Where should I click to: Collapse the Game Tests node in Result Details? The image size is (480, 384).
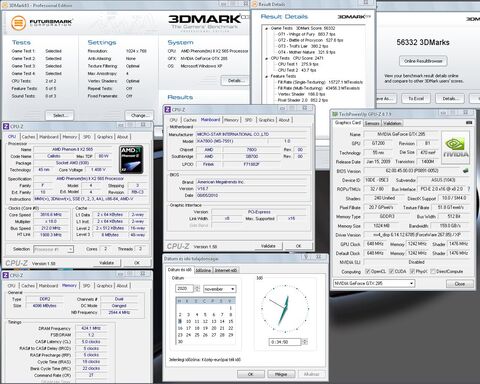coord(266,29)
